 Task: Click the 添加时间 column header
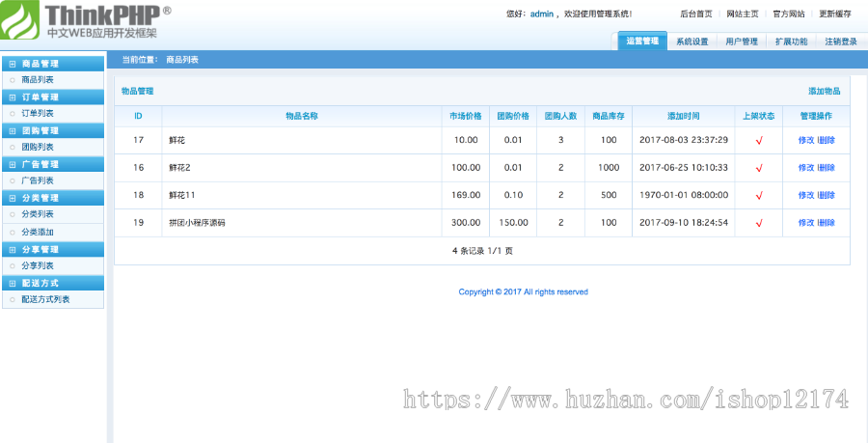684,116
